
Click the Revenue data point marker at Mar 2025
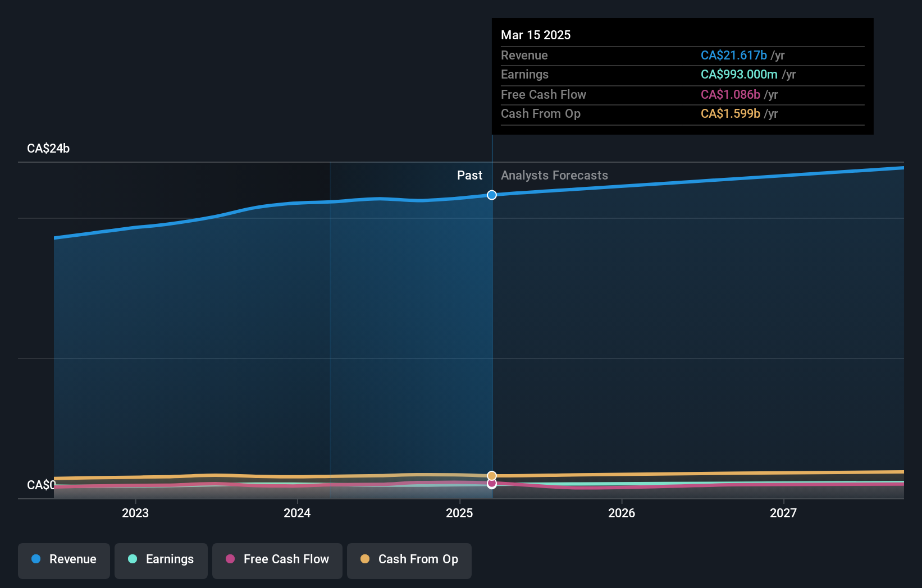pos(492,195)
